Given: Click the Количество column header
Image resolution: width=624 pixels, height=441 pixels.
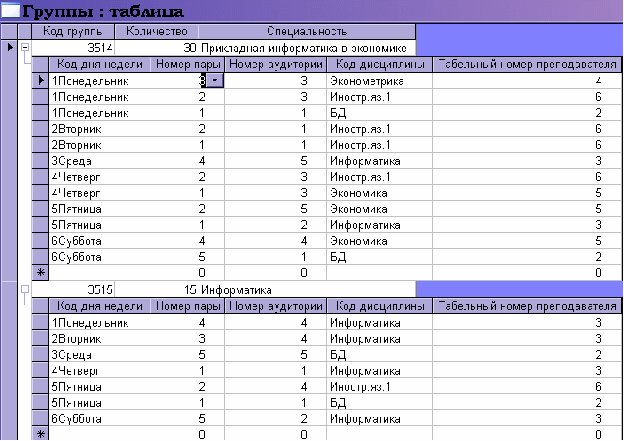Looking at the screenshot, I should (156, 31).
